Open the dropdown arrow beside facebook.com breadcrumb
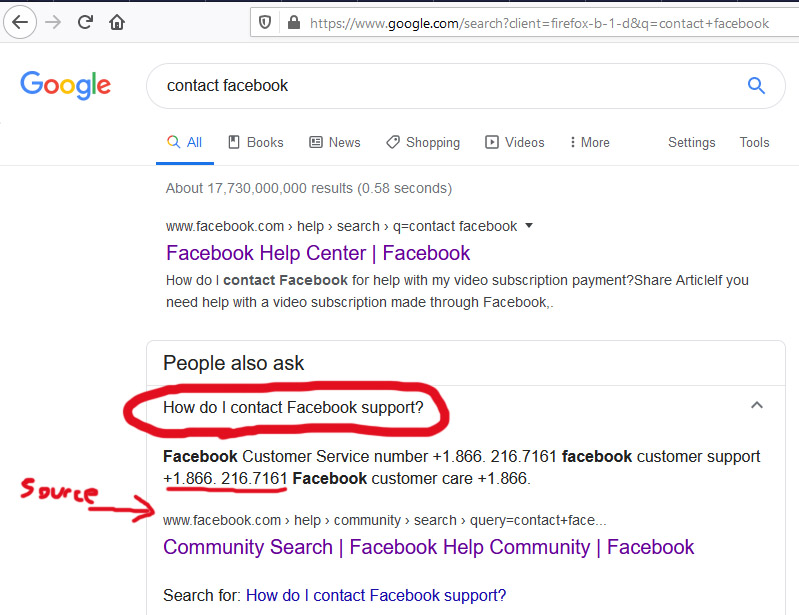Viewport: 799px width, 615px height. pos(529,225)
